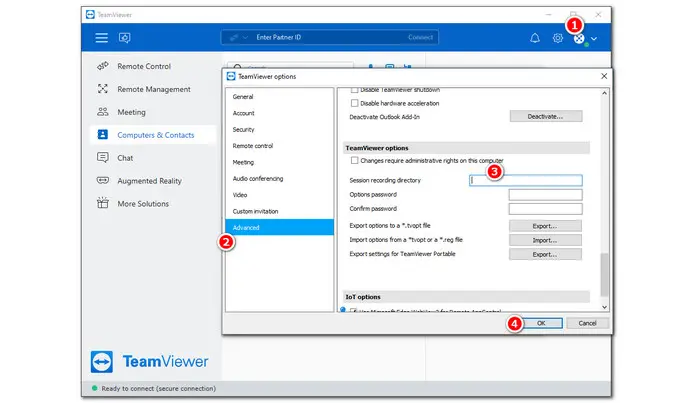700x403 pixels.
Task: Expand the profile dropdown chevron
Action: tap(594, 39)
